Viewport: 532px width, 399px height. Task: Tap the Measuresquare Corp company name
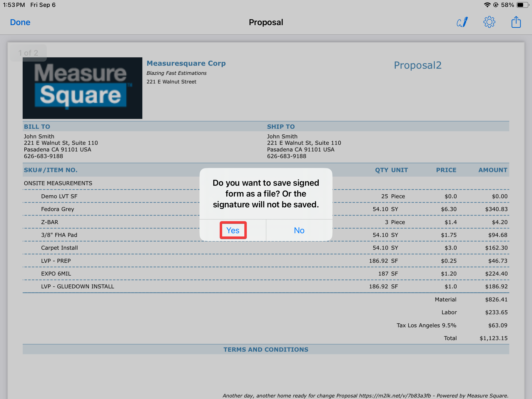[186, 63]
